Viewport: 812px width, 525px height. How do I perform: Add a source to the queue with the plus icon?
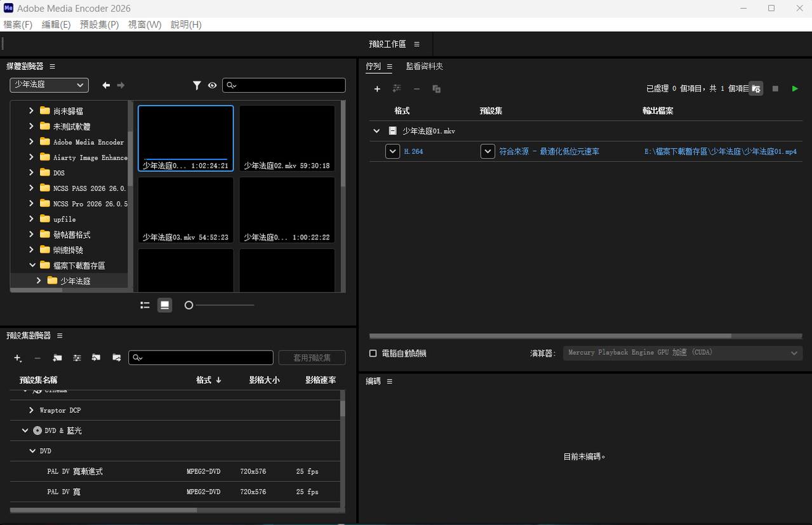pos(377,89)
